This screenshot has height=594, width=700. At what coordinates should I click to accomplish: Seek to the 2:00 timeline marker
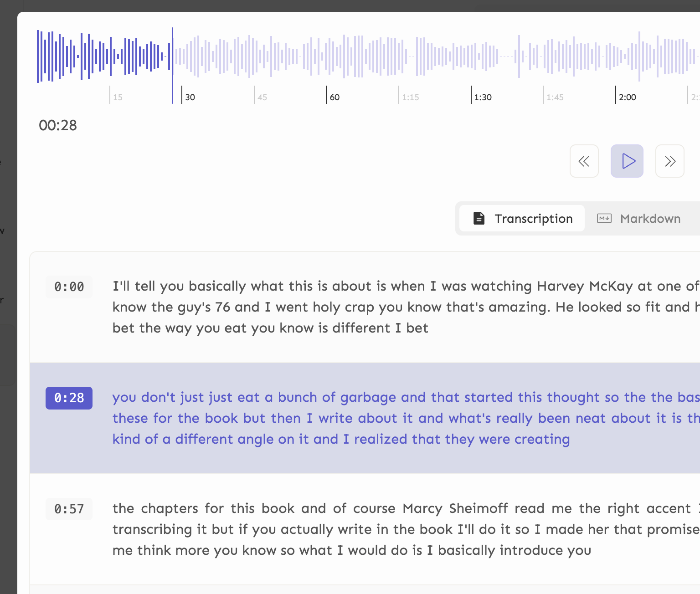(627, 97)
